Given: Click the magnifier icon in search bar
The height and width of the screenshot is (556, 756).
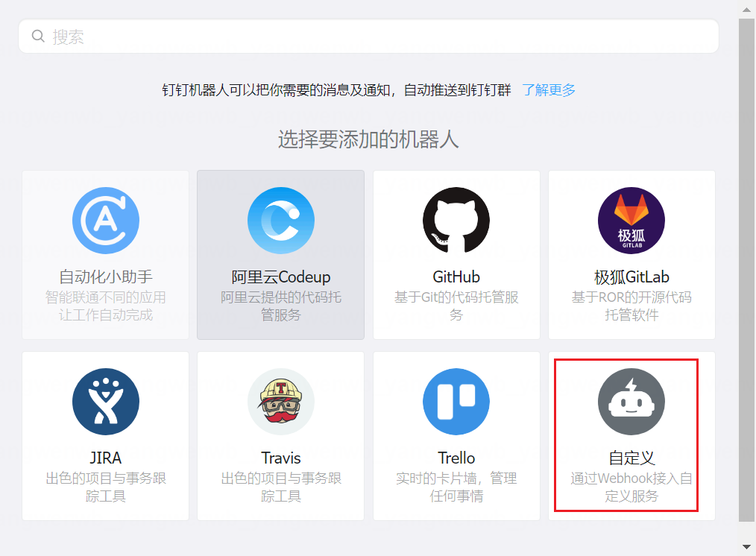Looking at the screenshot, I should (38, 37).
